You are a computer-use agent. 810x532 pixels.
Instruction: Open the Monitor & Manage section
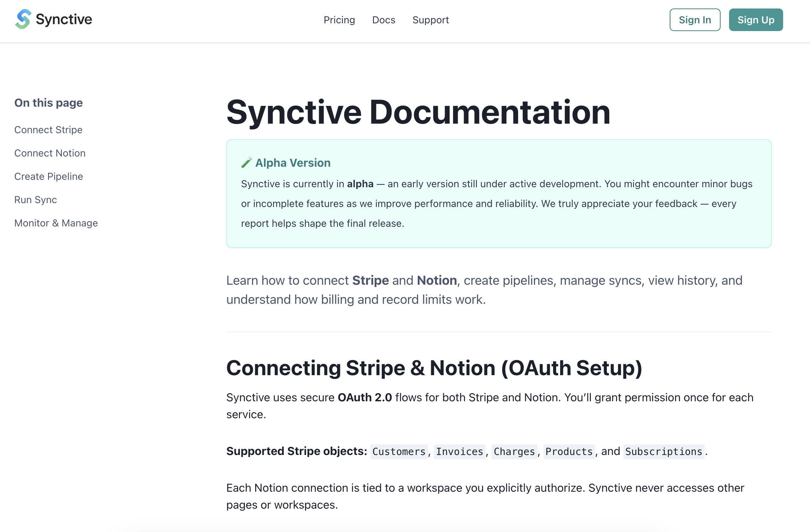coord(56,223)
